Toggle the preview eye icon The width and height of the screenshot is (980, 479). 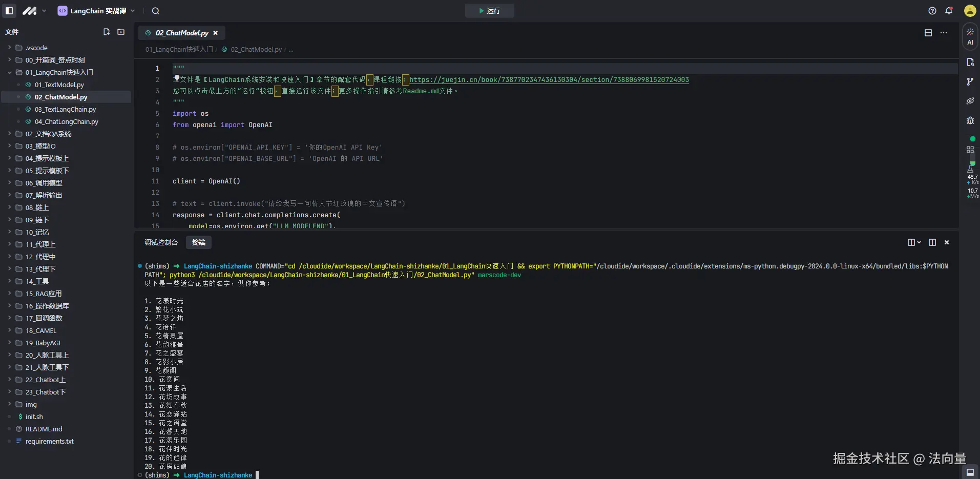[970, 101]
